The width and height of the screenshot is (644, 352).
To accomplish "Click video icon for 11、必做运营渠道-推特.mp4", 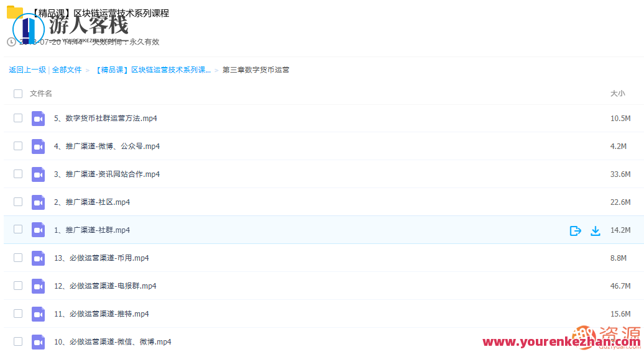I will point(38,314).
